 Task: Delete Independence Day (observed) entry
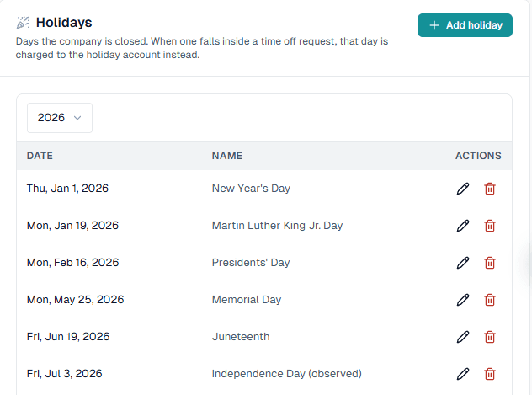click(490, 374)
